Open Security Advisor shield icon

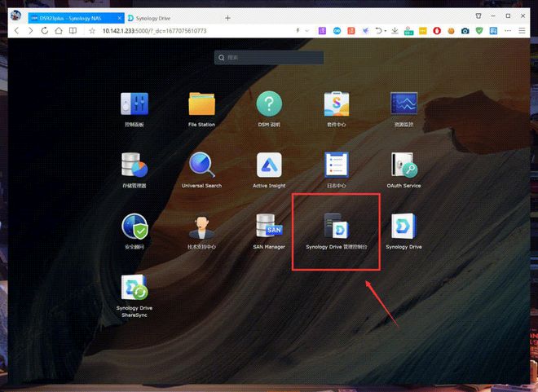[x=134, y=226]
